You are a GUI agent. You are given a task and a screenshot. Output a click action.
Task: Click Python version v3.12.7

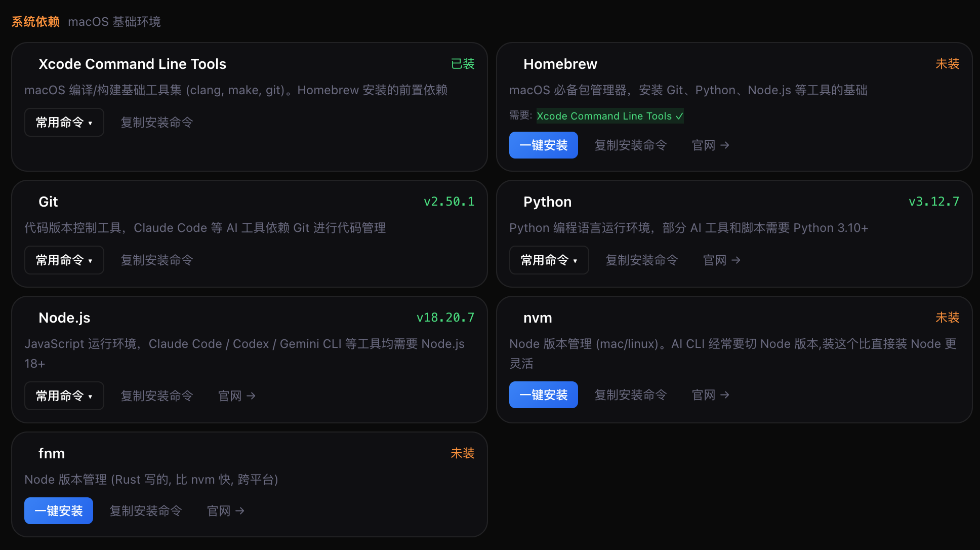934,202
